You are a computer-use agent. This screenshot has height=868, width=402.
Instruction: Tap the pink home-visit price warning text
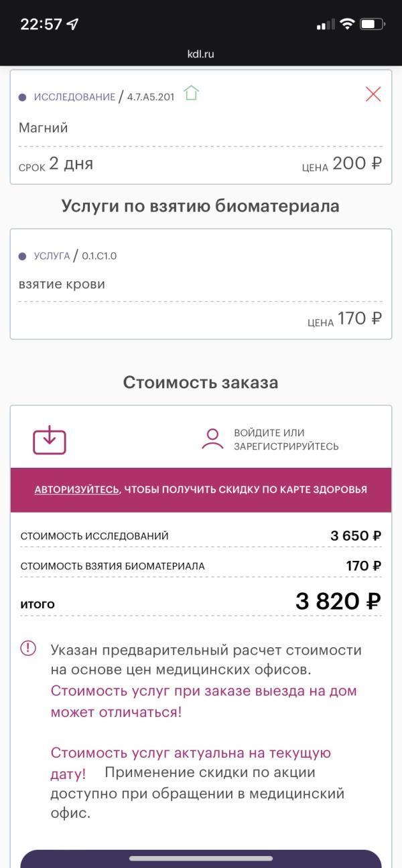(204, 701)
